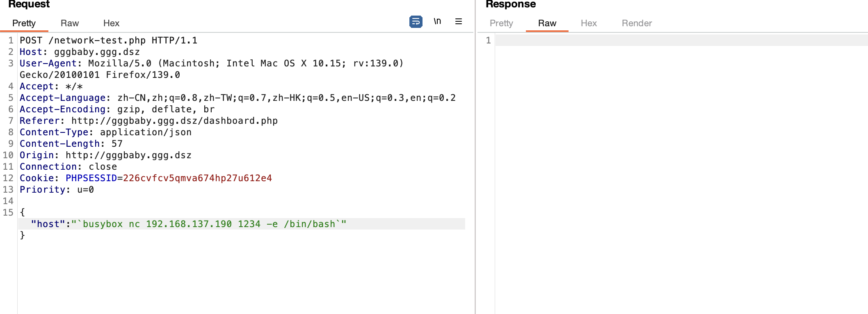Click the Referer dashboard.php URL
The height and width of the screenshot is (314, 868).
point(174,121)
